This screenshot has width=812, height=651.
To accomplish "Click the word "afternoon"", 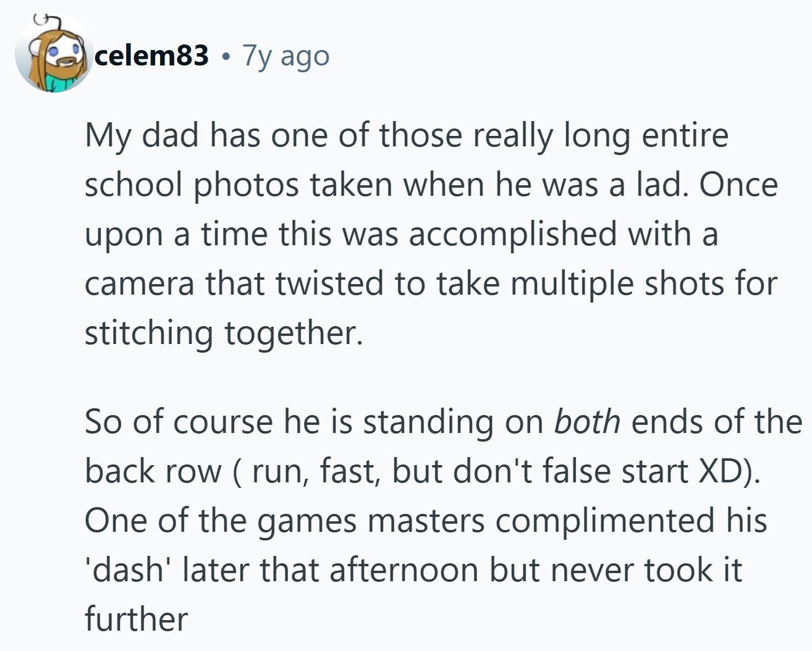I will (x=404, y=569).
